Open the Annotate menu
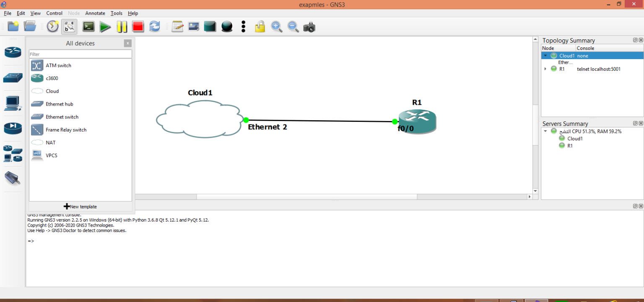644x302 pixels. click(95, 13)
